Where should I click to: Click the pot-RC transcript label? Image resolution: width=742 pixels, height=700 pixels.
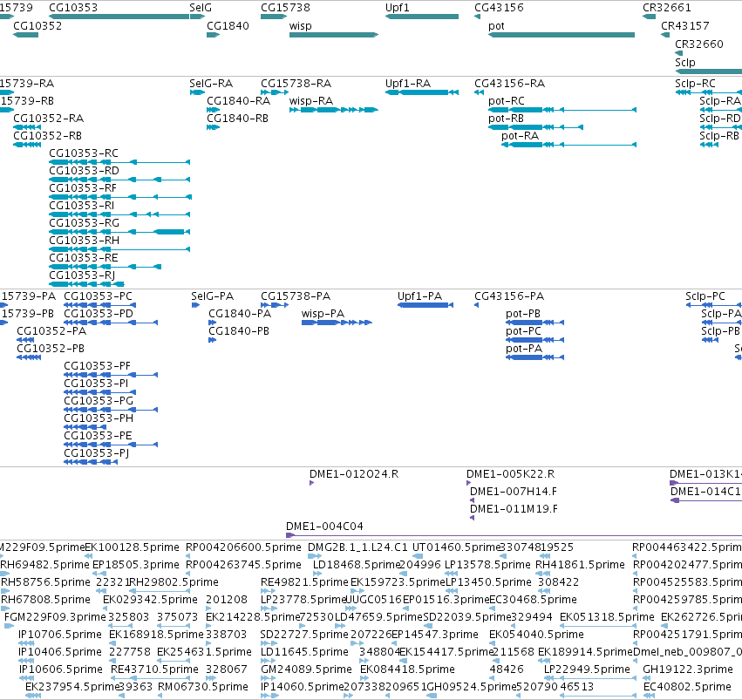coord(507,101)
